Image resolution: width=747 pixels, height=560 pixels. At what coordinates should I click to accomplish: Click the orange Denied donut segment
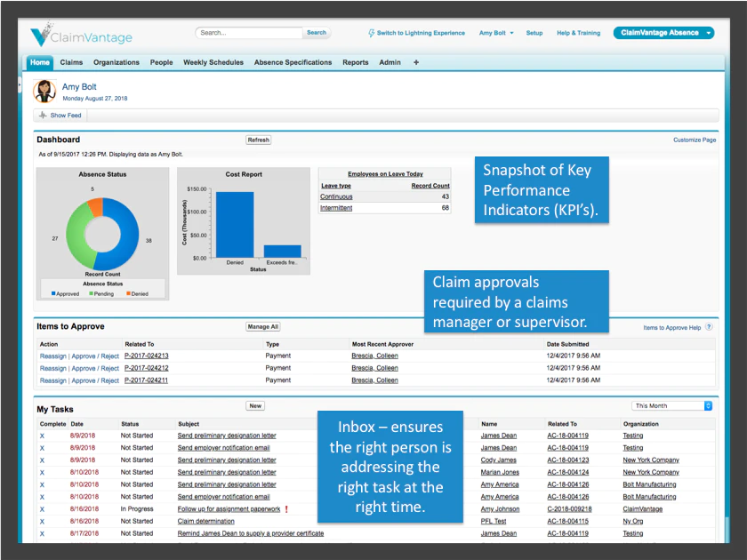tap(96, 206)
